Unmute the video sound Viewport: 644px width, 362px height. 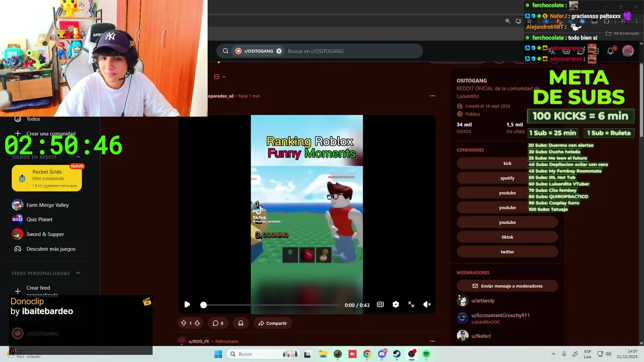427,305
